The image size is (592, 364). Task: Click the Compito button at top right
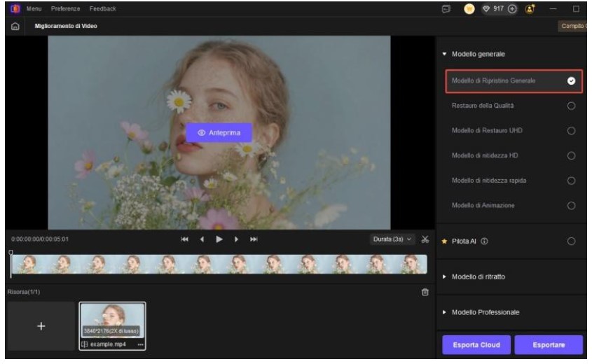(572, 26)
